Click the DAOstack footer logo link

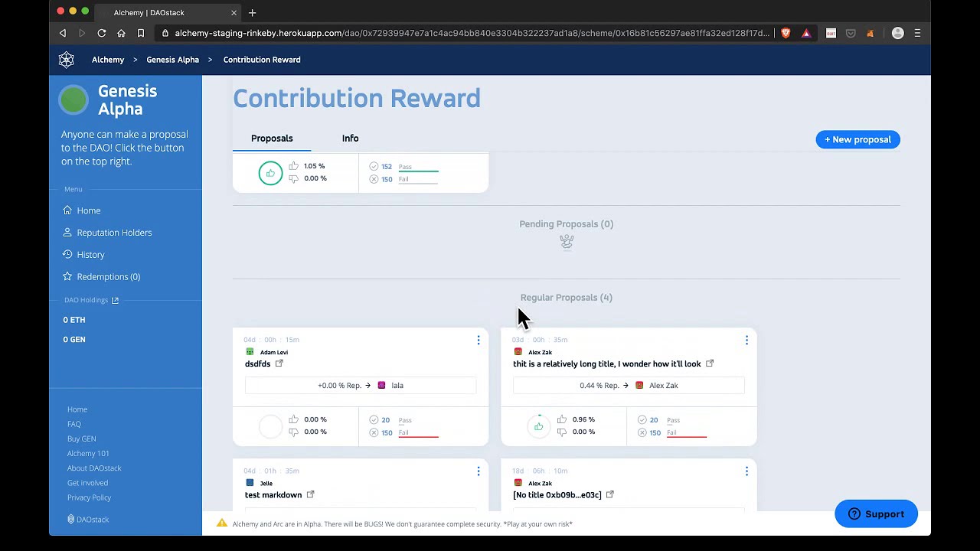[88, 520]
